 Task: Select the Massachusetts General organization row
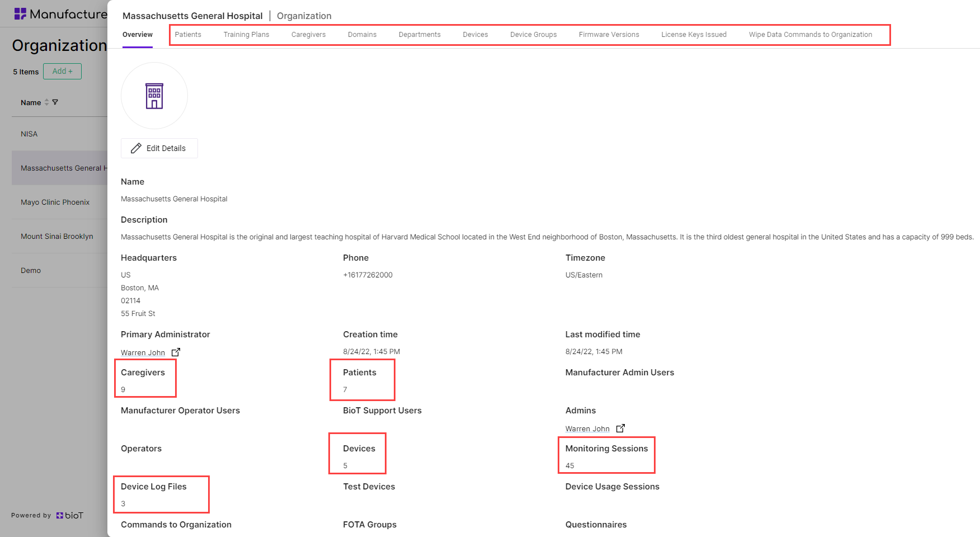[59, 168]
